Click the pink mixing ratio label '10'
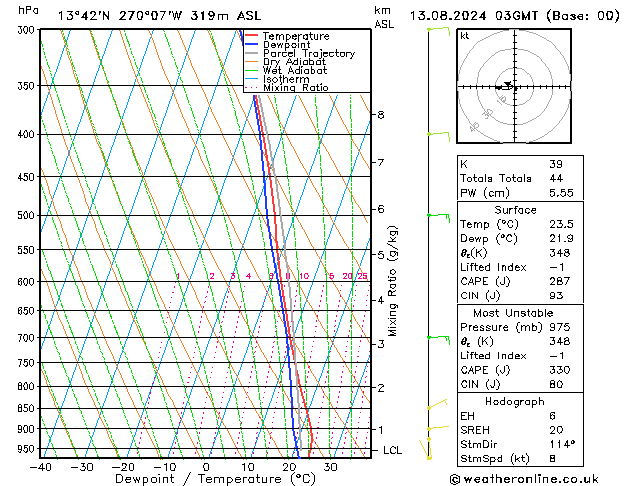 [x=304, y=276]
